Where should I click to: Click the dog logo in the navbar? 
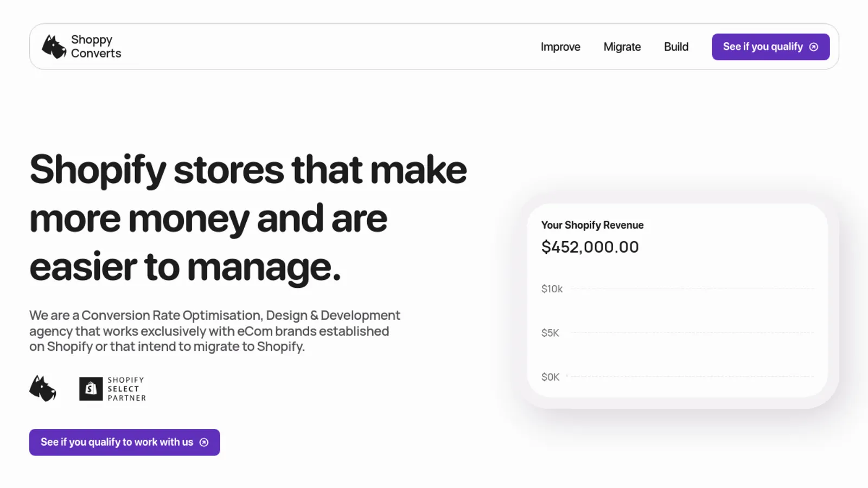pyautogui.click(x=54, y=47)
